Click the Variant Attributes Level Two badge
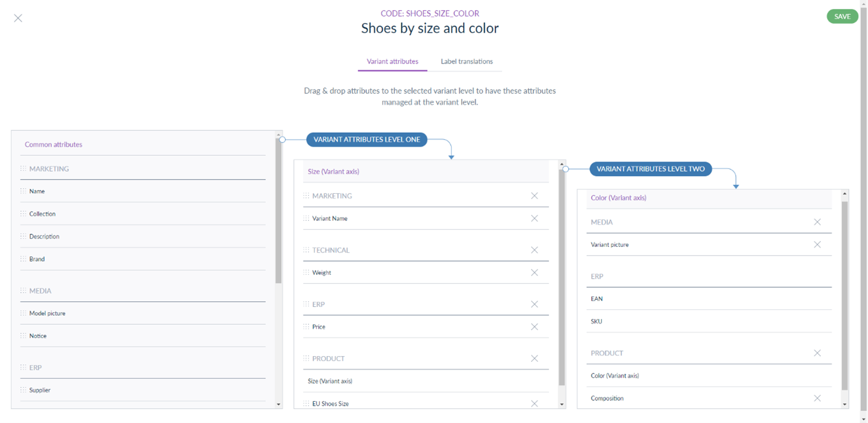Viewport: 868px width, 423px height. click(651, 169)
